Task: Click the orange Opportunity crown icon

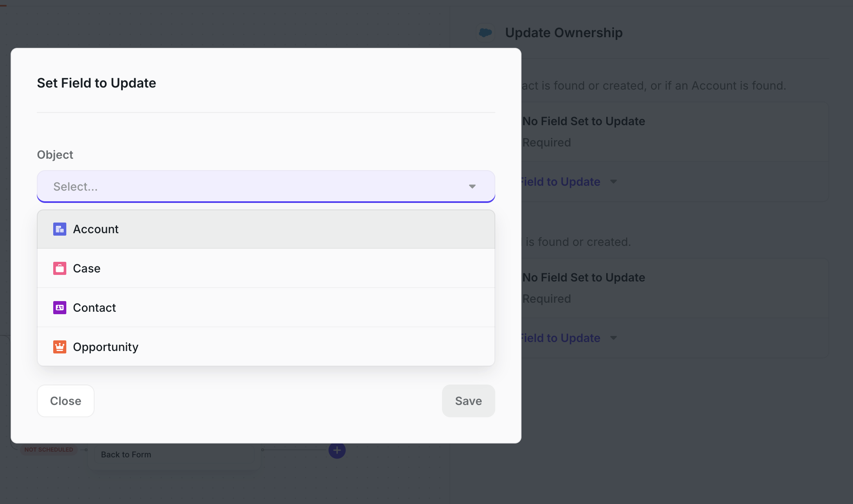Action: tap(60, 347)
